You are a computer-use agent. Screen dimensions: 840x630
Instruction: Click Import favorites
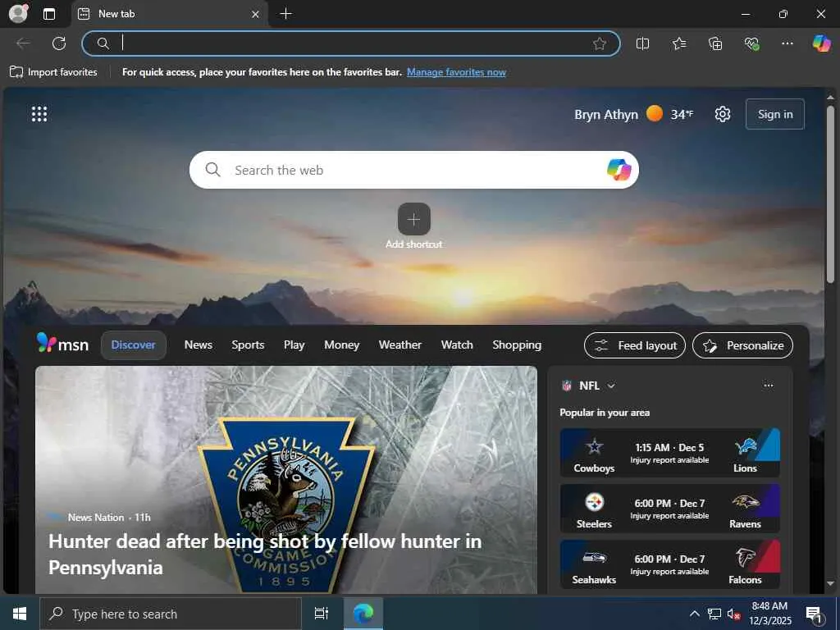pos(53,72)
